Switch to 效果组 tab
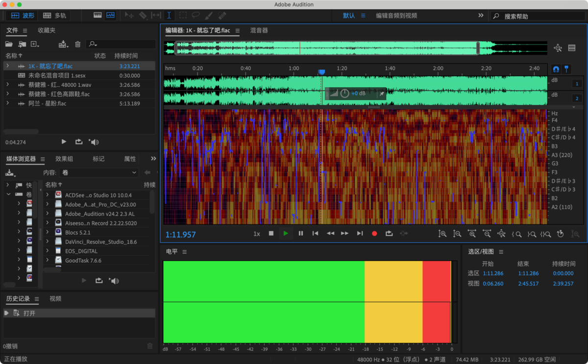This screenshot has height=364, width=588. (64, 159)
